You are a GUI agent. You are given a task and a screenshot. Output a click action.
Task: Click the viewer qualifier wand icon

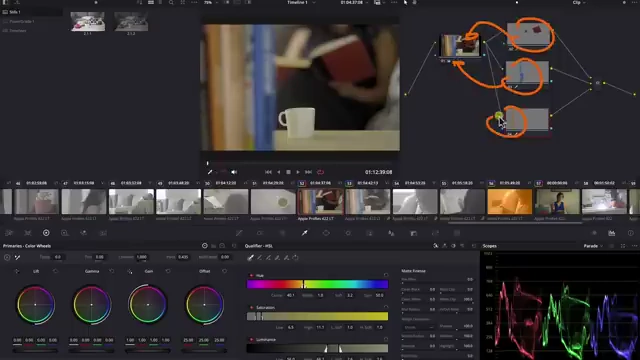[x=210, y=172]
